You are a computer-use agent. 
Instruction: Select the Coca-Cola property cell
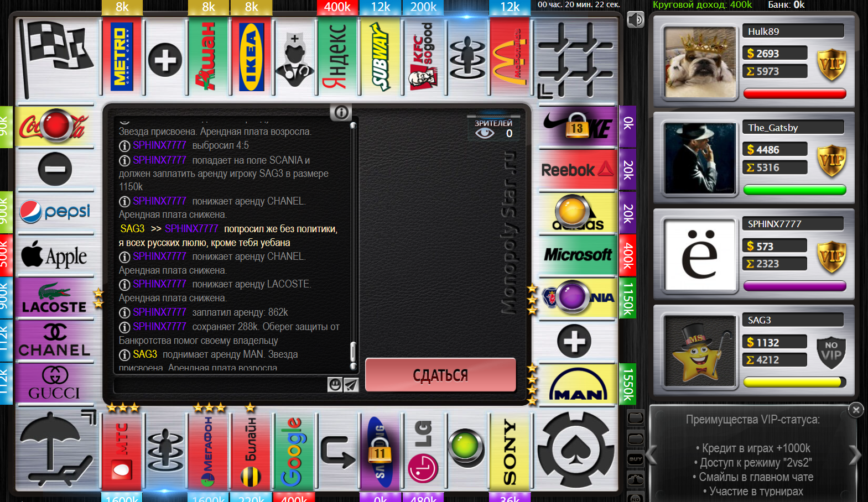point(55,126)
